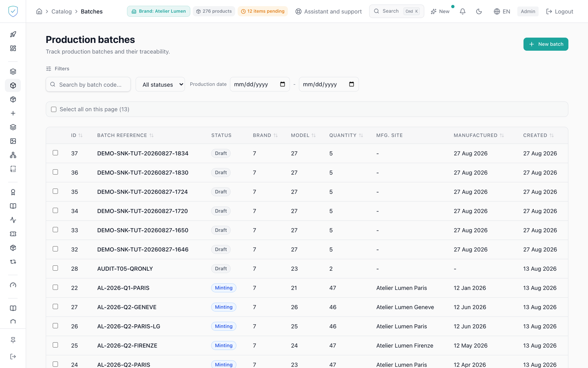Select checkbox for AL-2026-Q1-PARIS row
This screenshot has width=588, height=368.
pyautogui.click(x=55, y=287)
